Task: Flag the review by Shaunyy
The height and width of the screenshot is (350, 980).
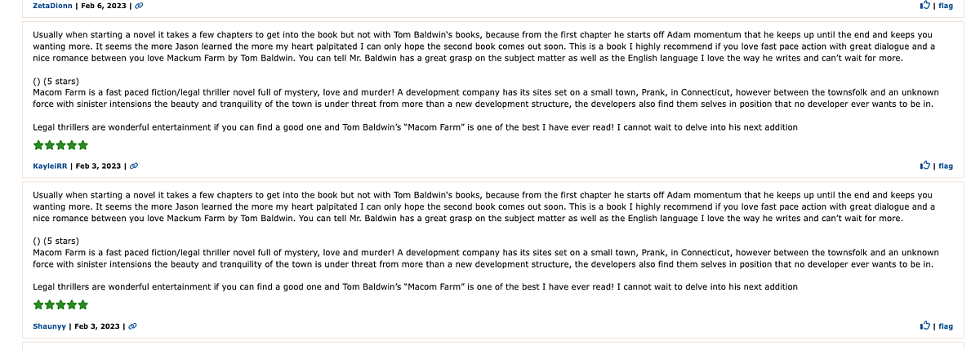Action: (946, 326)
